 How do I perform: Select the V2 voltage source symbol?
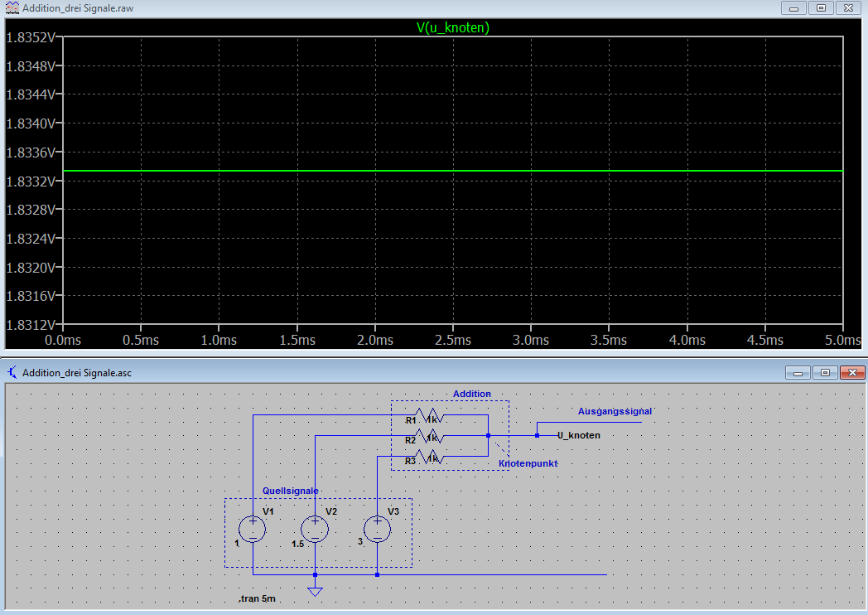point(315,528)
